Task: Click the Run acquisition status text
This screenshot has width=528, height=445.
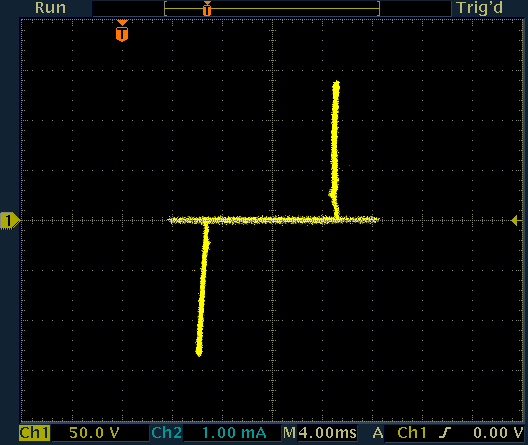Action: pyautogui.click(x=50, y=8)
